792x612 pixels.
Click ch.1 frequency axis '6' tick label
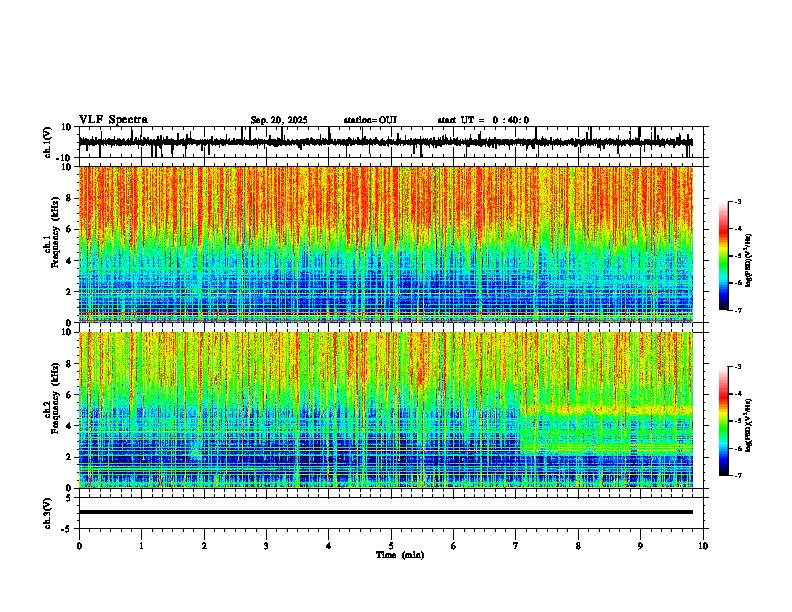(70, 230)
